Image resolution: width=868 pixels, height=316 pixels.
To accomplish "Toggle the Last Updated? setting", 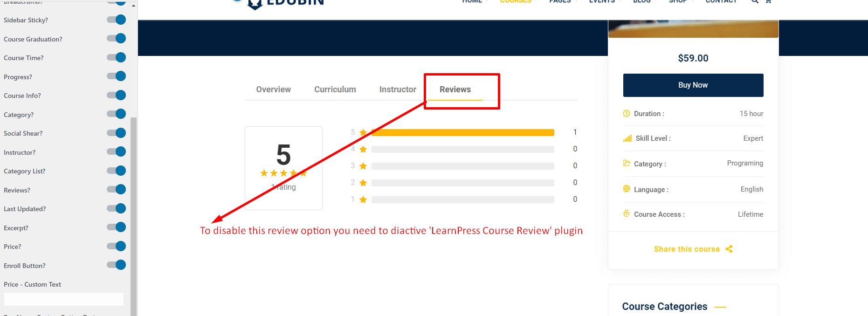I will [x=117, y=208].
